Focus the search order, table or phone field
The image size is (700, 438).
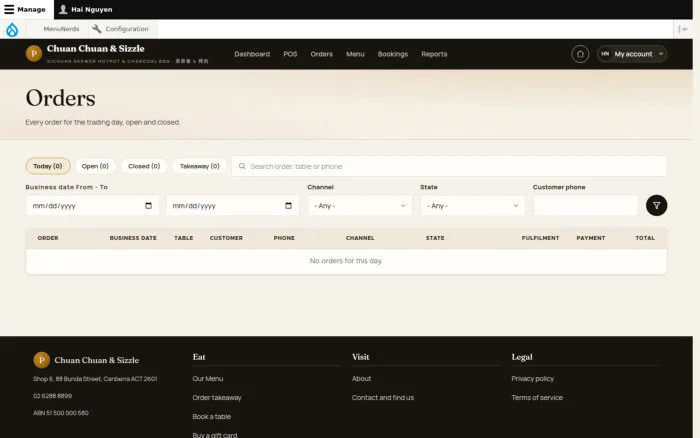[x=449, y=166]
